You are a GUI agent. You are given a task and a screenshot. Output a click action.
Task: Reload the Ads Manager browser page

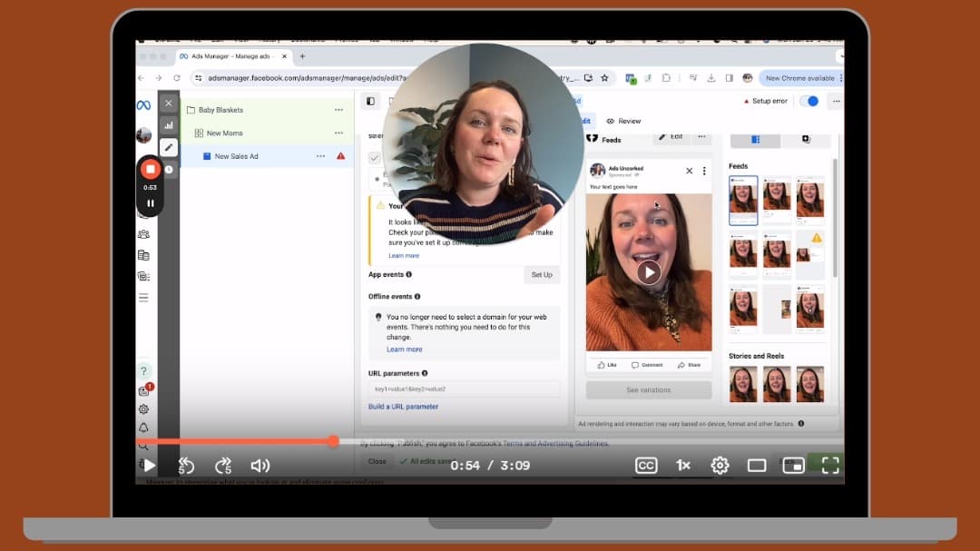[x=177, y=78]
